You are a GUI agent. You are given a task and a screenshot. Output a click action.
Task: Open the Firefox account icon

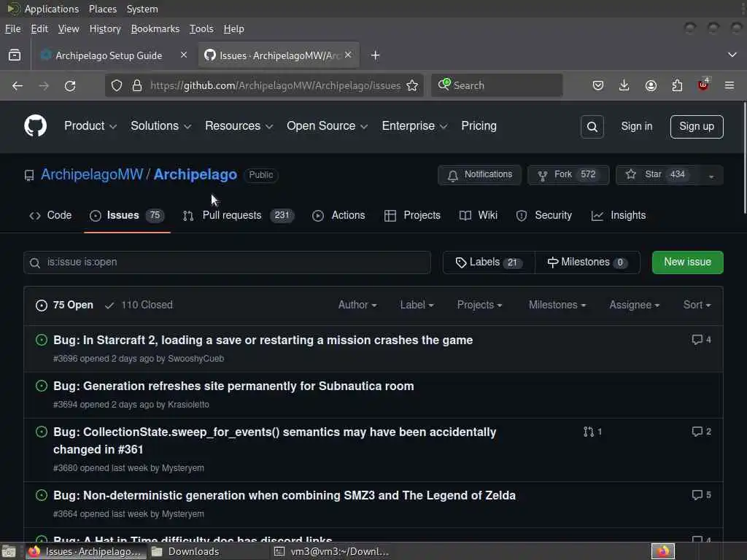tap(651, 86)
